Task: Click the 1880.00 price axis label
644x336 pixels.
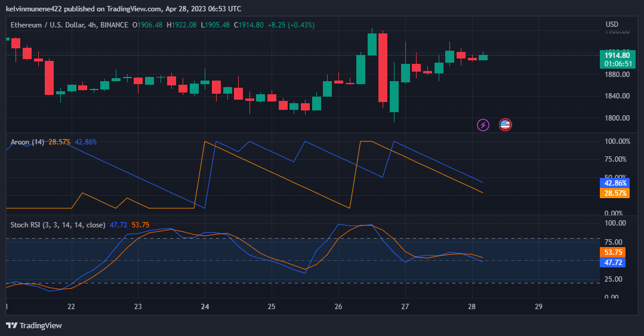Action: (617, 75)
